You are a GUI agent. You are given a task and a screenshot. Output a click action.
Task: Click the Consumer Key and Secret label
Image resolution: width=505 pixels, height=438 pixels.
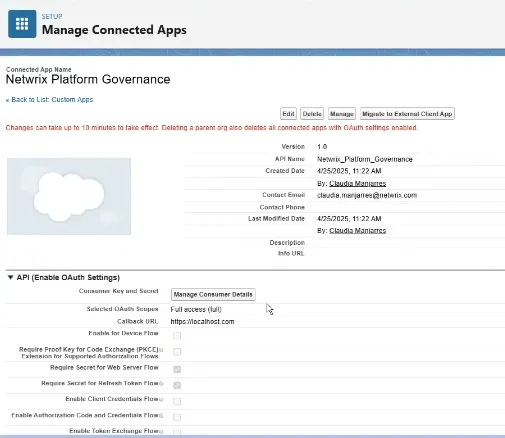click(119, 291)
